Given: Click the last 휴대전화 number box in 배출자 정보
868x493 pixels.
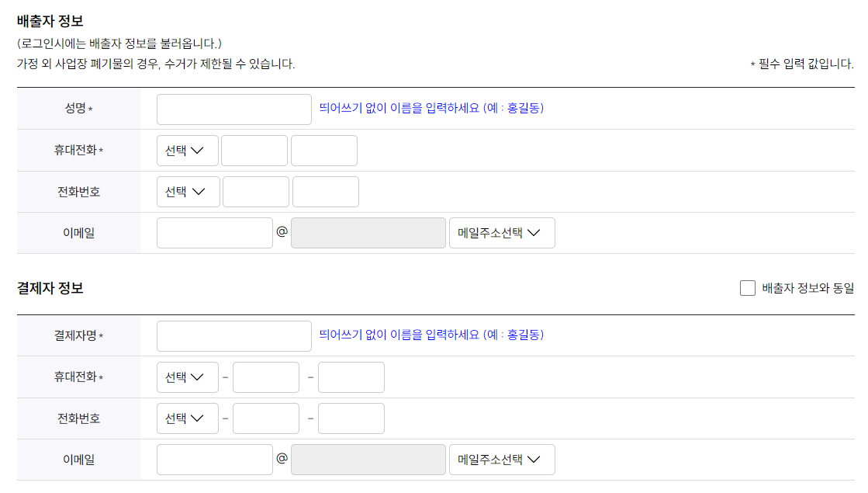Looking at the screenshot, I should [323, 151].
